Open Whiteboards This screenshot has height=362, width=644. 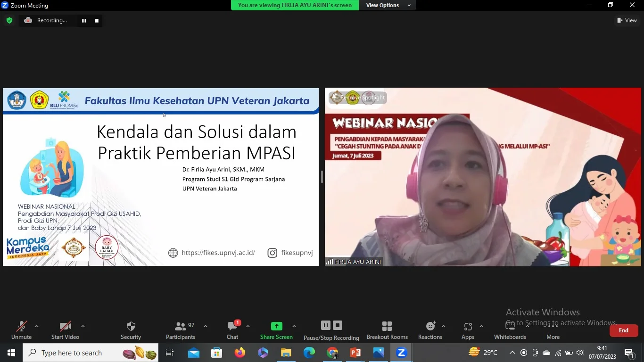pyautogui.click(x=510, y=330)
